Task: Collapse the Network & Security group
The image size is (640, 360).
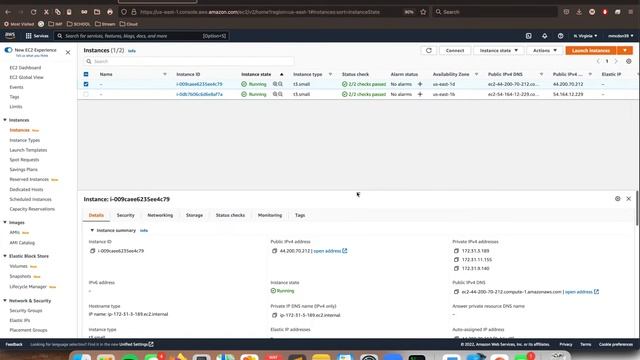Action: 5,301
